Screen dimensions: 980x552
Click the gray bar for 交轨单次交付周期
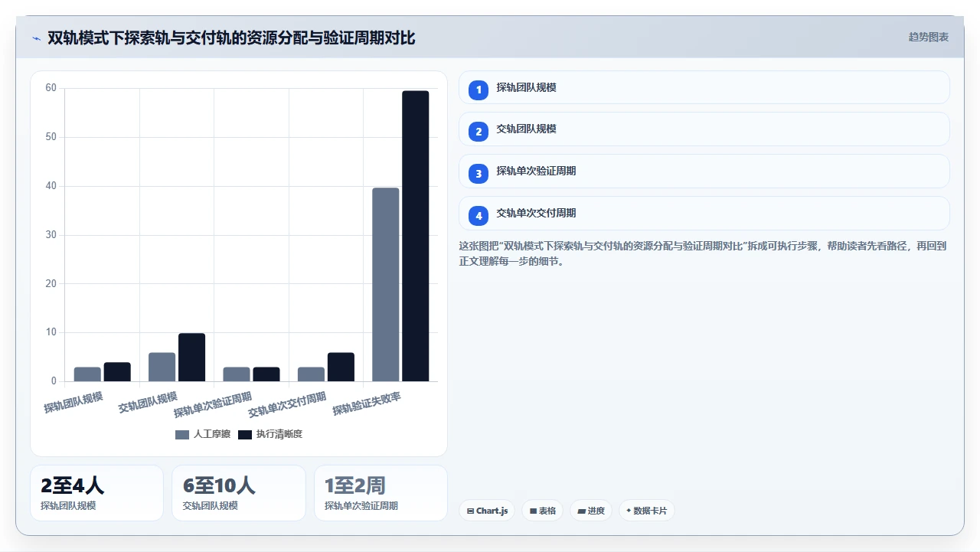pos(311,374)
